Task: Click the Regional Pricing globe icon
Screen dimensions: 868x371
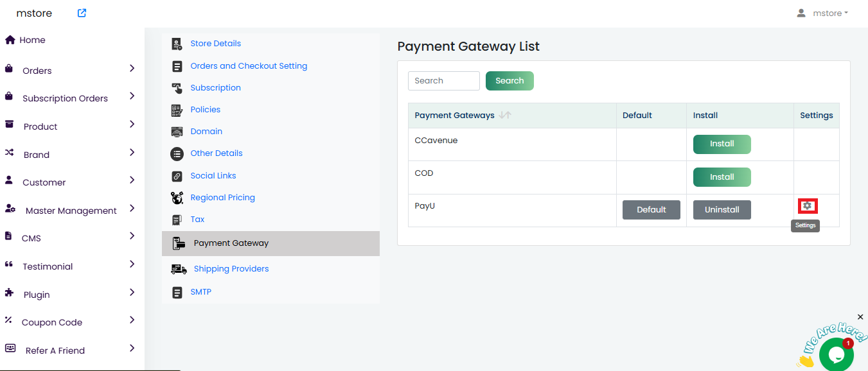Action: (177, 198)
